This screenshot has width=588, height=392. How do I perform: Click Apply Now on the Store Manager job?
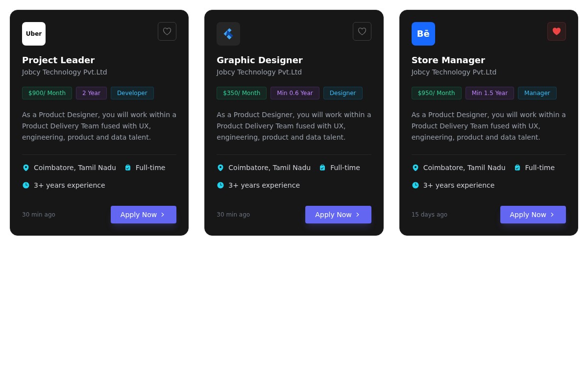[x=533, y=215]
